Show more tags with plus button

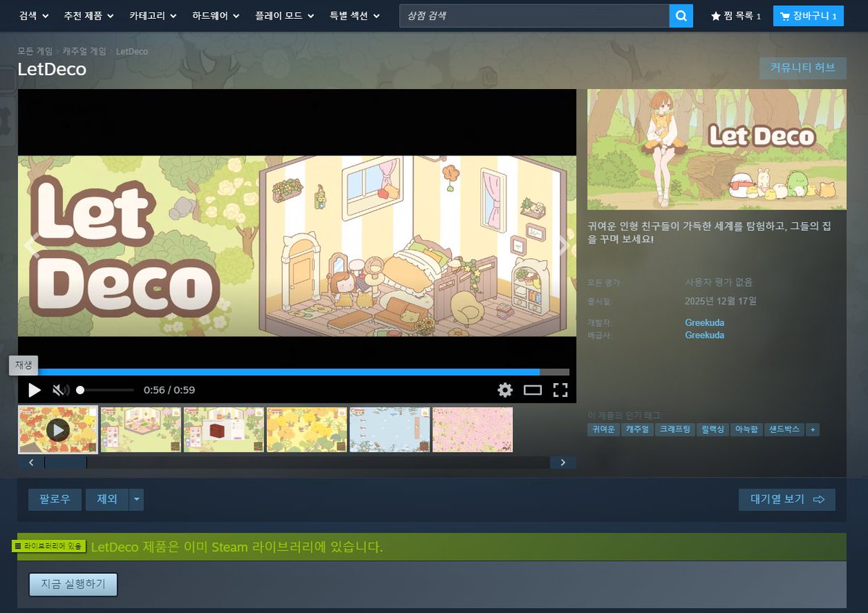click(813, 429)
